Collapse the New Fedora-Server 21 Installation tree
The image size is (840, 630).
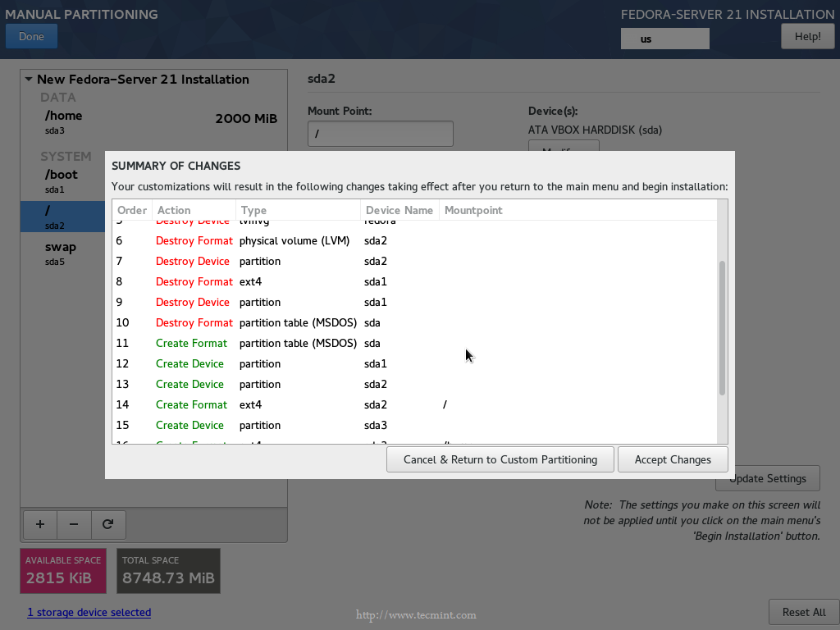click(29, 80)
